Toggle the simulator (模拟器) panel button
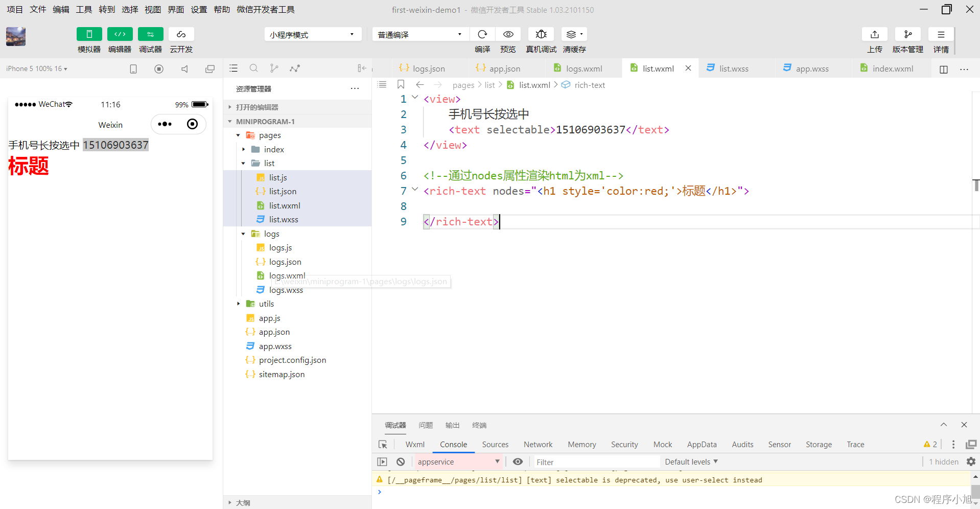Image resolution: width=980 pixels, height=509 pixels. point(89,34)
